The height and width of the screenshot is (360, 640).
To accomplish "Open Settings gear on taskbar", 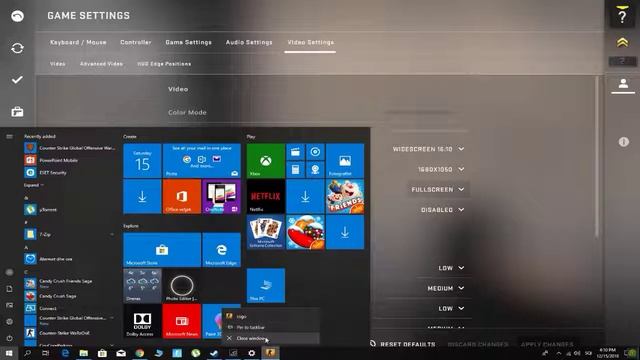I will (251, 353).
